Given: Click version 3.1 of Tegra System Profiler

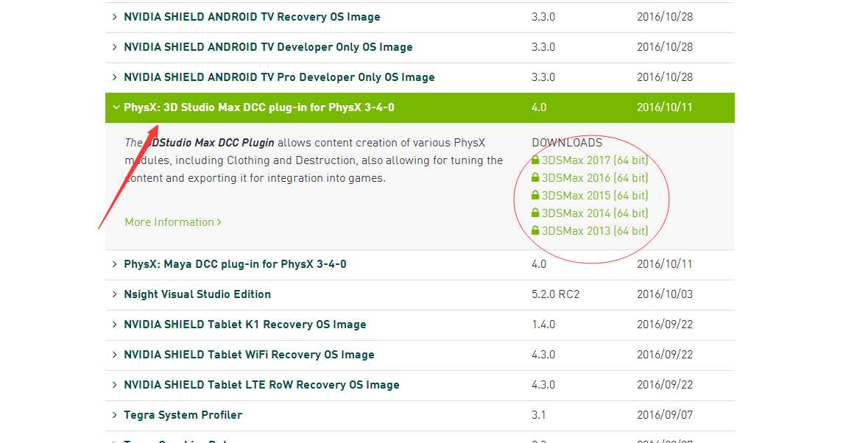Looking at the screenshot, I should 539,415.
